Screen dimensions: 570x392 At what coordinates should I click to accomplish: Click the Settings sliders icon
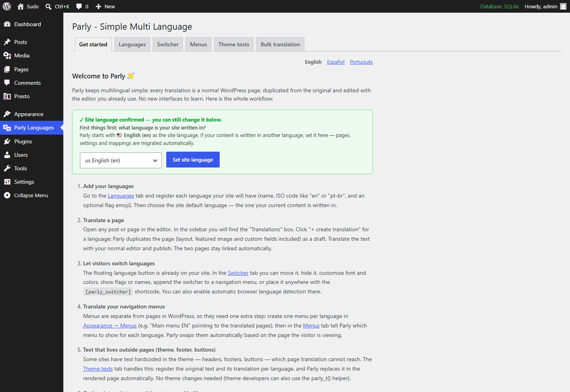pos(7,182)
